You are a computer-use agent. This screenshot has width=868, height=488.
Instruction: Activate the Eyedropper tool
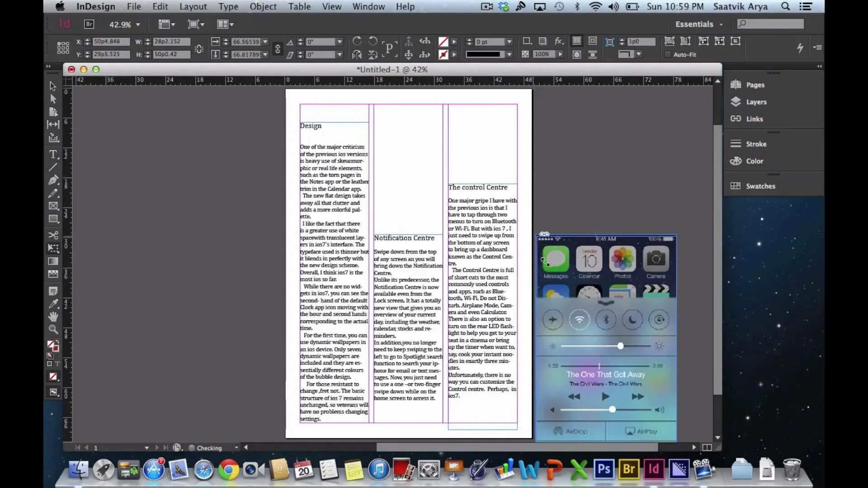[53, 304]
